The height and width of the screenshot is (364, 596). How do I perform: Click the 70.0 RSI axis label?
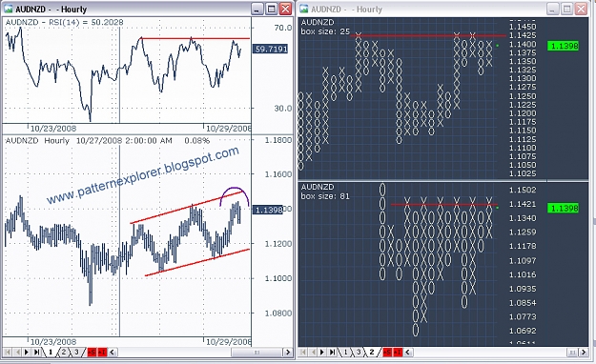(283, 28)
